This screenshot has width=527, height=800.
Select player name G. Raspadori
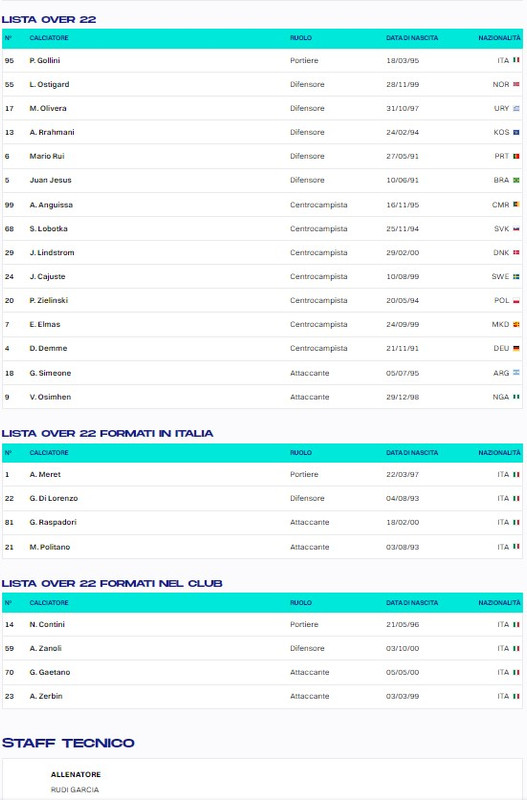pos(53,522)
